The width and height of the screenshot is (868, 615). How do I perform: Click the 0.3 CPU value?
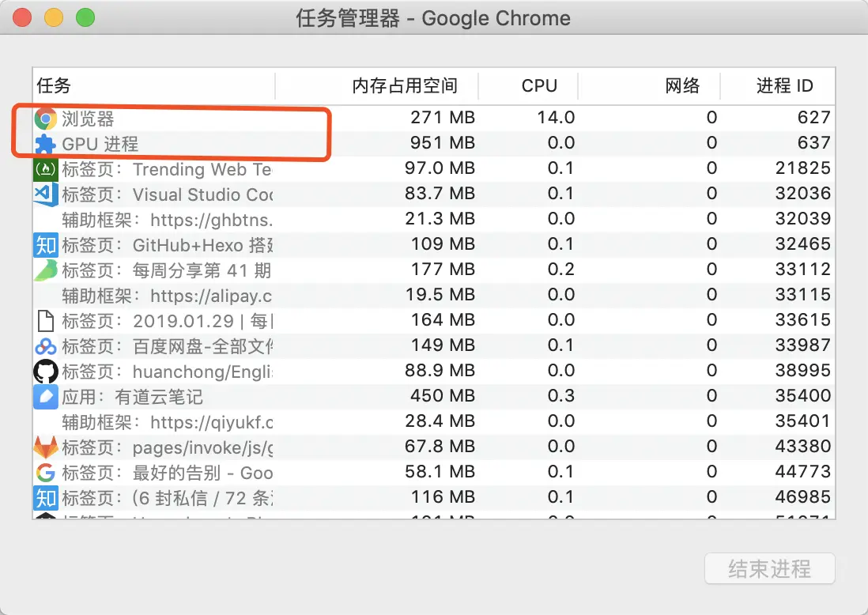560,396
